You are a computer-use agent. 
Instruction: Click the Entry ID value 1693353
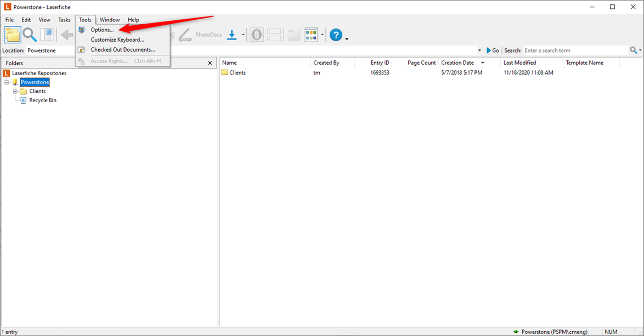(380, 72)
